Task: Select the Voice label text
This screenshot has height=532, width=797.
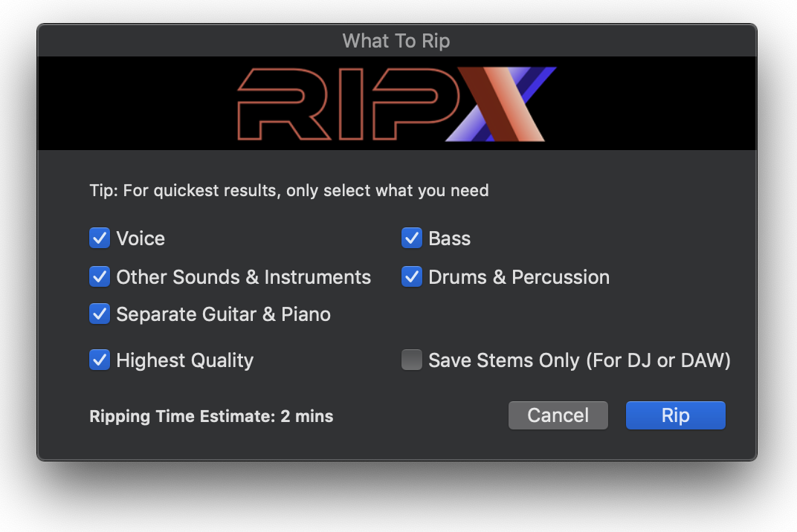Action: pyautogui.click(x=140, y=238)
